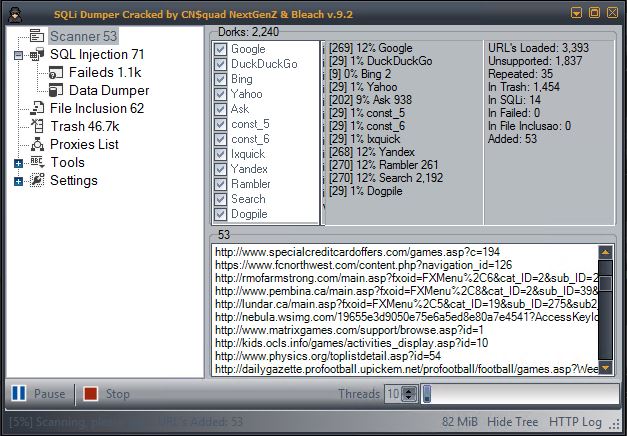The width and height of the screenshot is (627, 436).
Task: Click the Threads value field
Action: click(x=393, y=394)
